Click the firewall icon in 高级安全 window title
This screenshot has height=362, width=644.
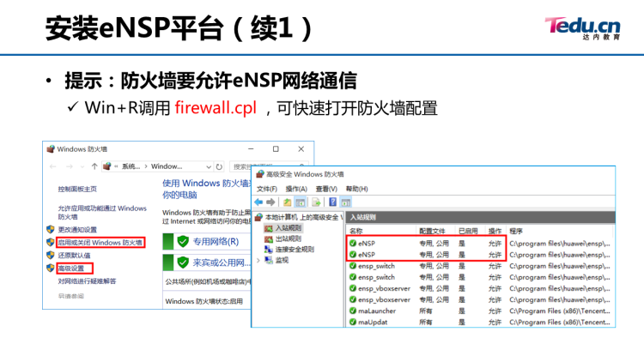(260, 174)
